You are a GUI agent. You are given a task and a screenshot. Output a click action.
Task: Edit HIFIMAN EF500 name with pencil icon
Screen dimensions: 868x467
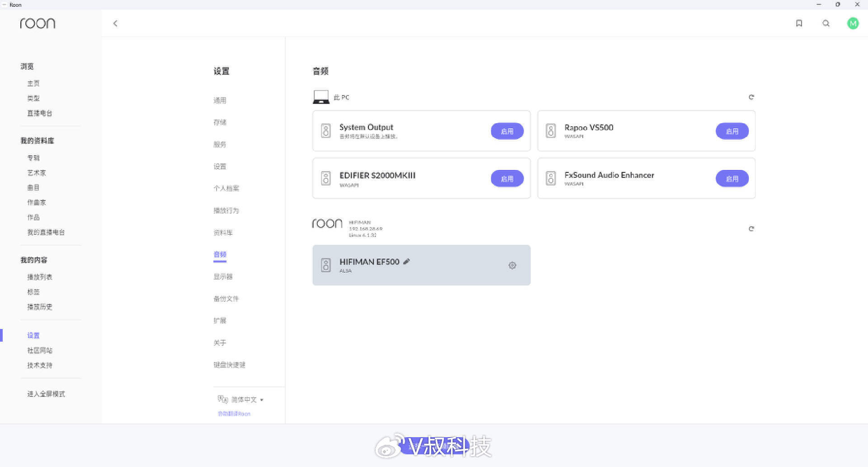pos(406,262)
